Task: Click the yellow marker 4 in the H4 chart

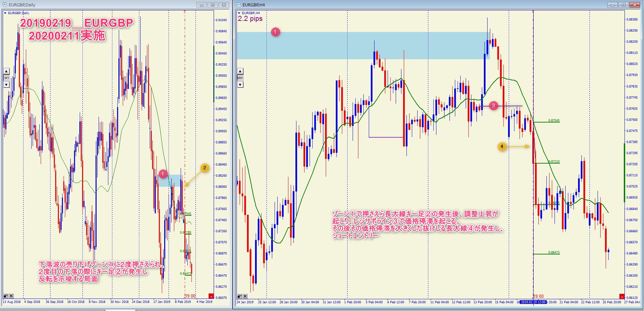Action: [x=502, y=146]
